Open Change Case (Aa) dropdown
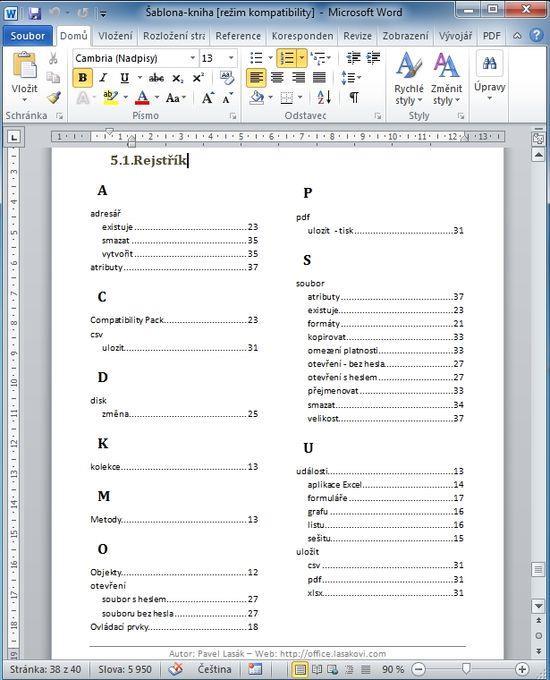The height and width of the screenshot is (680, 550). click(x=176, y=98)
